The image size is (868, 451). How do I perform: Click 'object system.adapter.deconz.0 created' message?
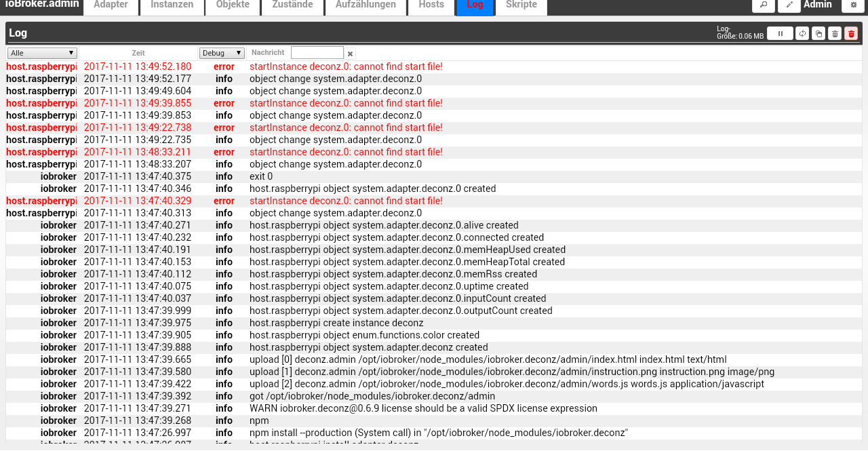[x=372, y=189]
